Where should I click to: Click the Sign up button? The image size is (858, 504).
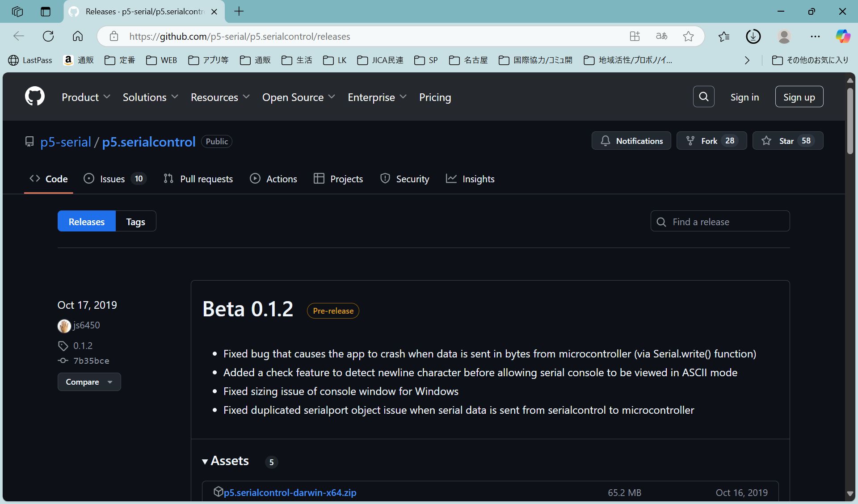[x=799, y=97]
